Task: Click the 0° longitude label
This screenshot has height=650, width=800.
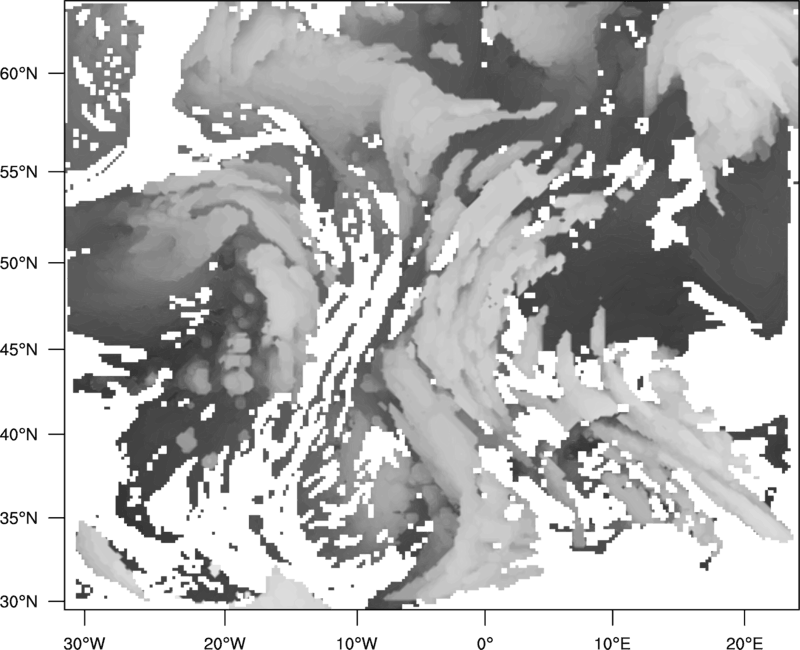Action: pyautogui.click(x=485, y=643)
